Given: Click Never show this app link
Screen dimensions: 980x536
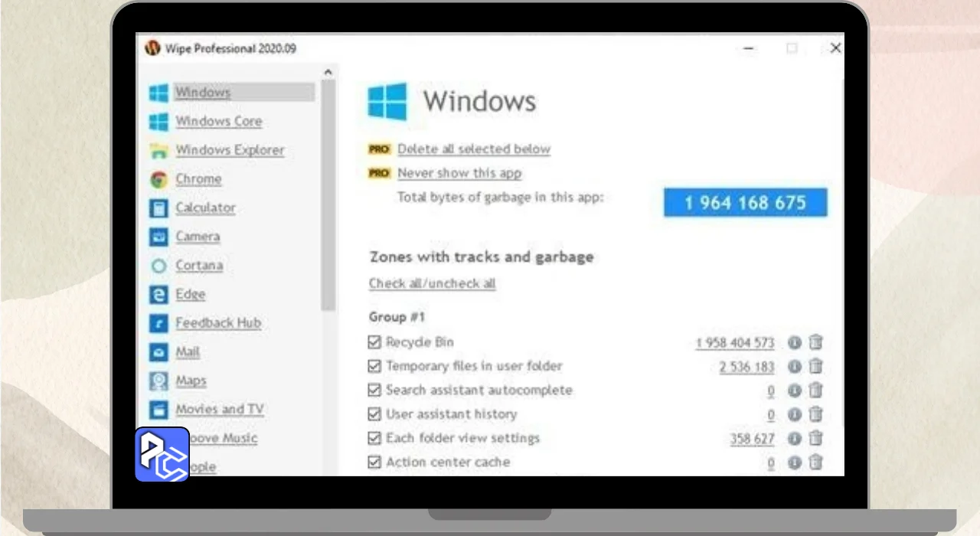Looking at the screenshot, I should [x=459, y=173].
